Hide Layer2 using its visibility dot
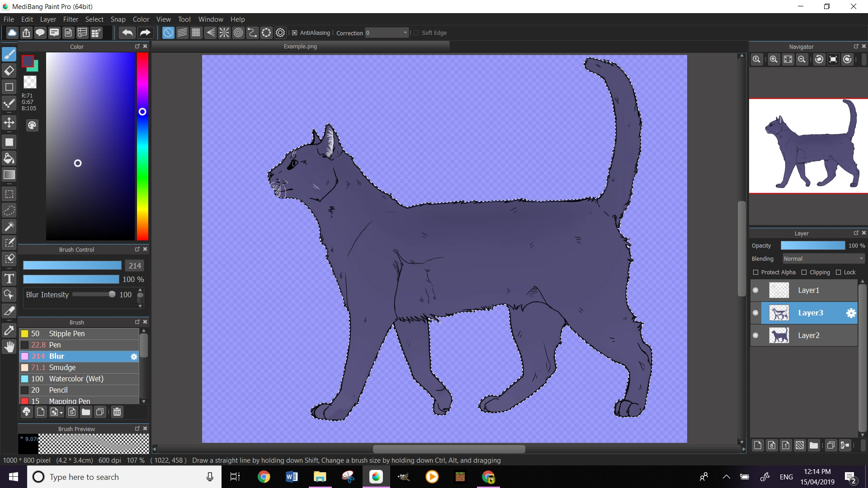Screen dimensions: 868x488 [x=755, y=335]
